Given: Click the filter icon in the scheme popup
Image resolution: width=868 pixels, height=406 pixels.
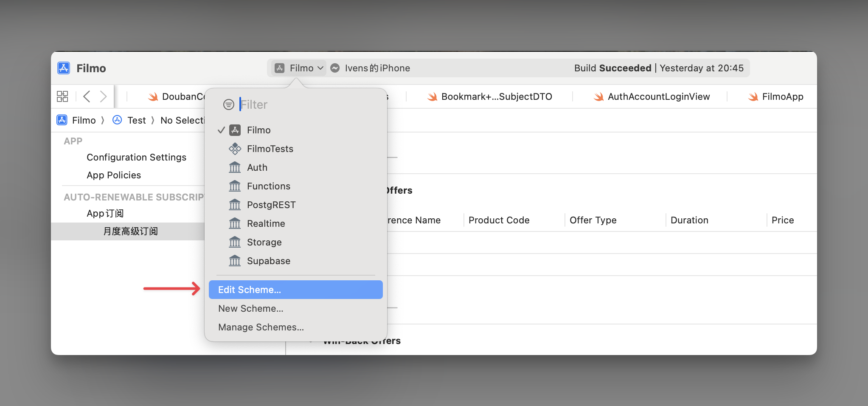Looking at the screenshot, I should tap(228, 104).
